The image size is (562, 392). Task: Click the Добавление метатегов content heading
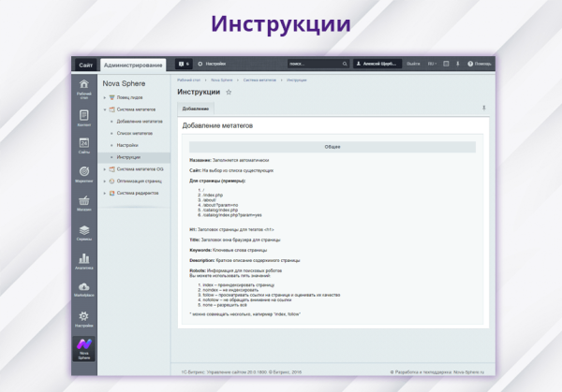click(217, 125)
